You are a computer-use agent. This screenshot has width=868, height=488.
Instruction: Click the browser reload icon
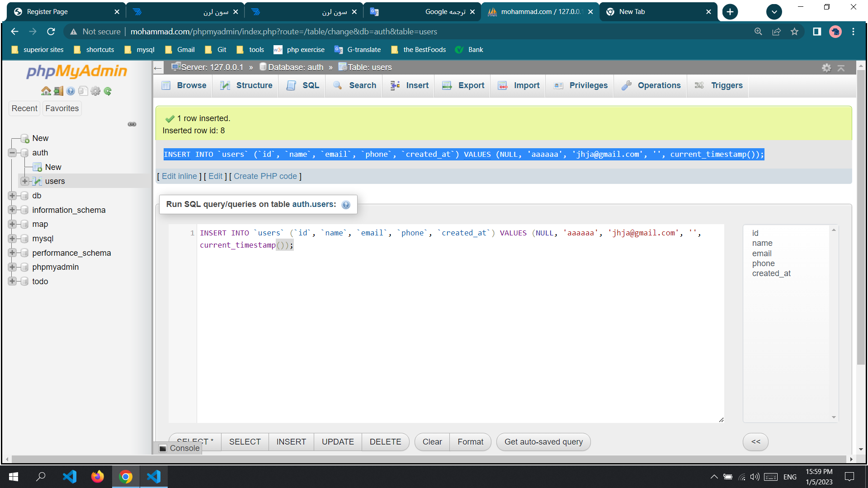point(51,32)
